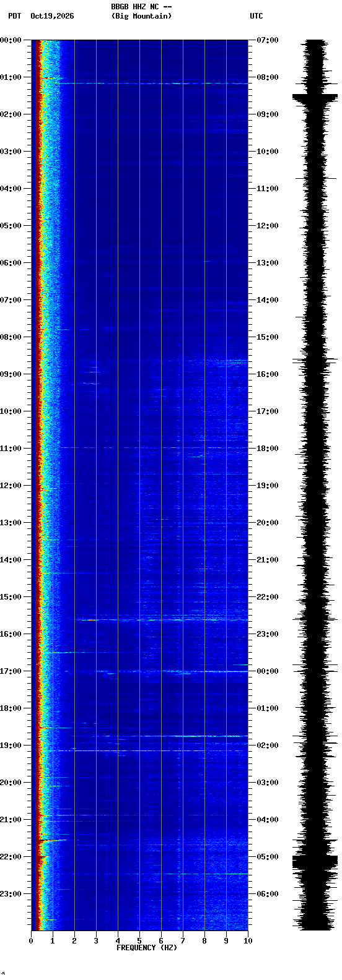The width and height of the screenshot is (342, 980).
Task: Select '22:00' on the PDT time axis
Action: (11, 857)
